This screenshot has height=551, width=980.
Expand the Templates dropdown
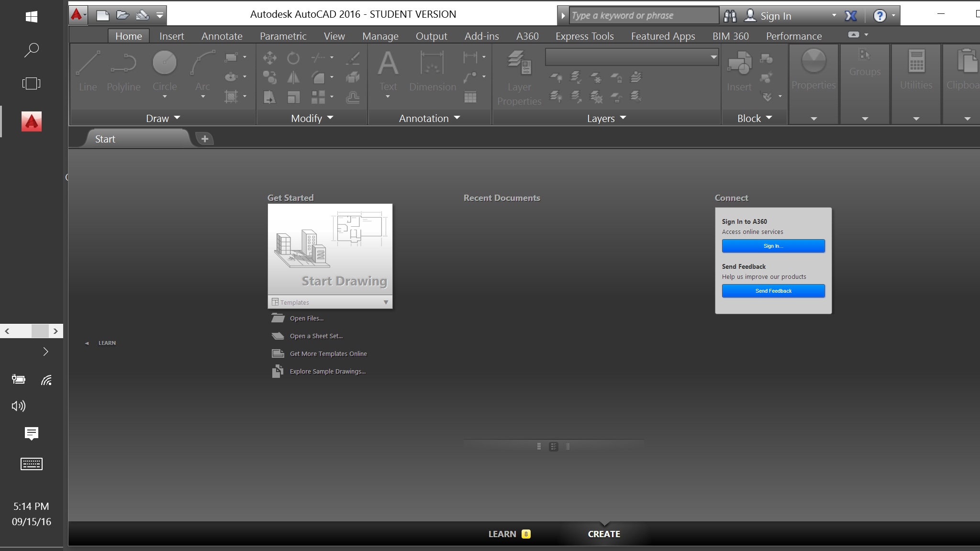click(x=330, y=302)
